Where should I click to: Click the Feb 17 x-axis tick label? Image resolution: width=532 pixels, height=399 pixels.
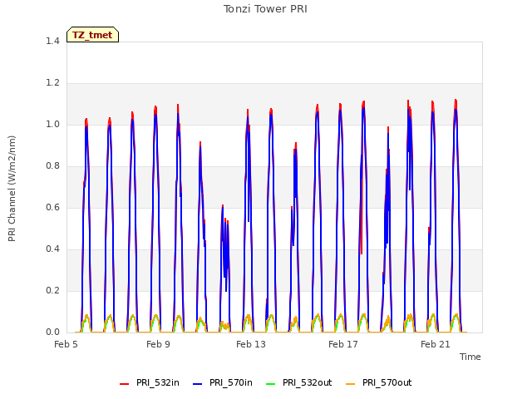pyautogui.click(x=343, y=344)
